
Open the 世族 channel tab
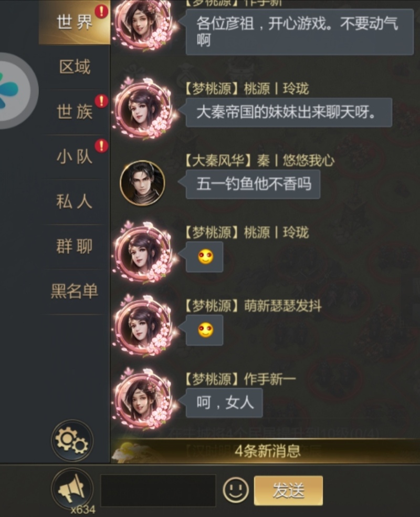coord(75,112)
